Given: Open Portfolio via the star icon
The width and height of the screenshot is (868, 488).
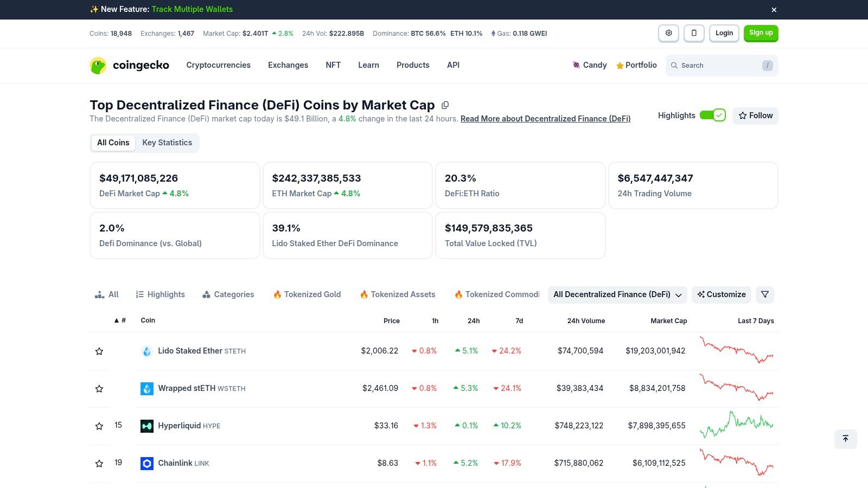Looking at the screenshot, I should (x=620, y=65).
